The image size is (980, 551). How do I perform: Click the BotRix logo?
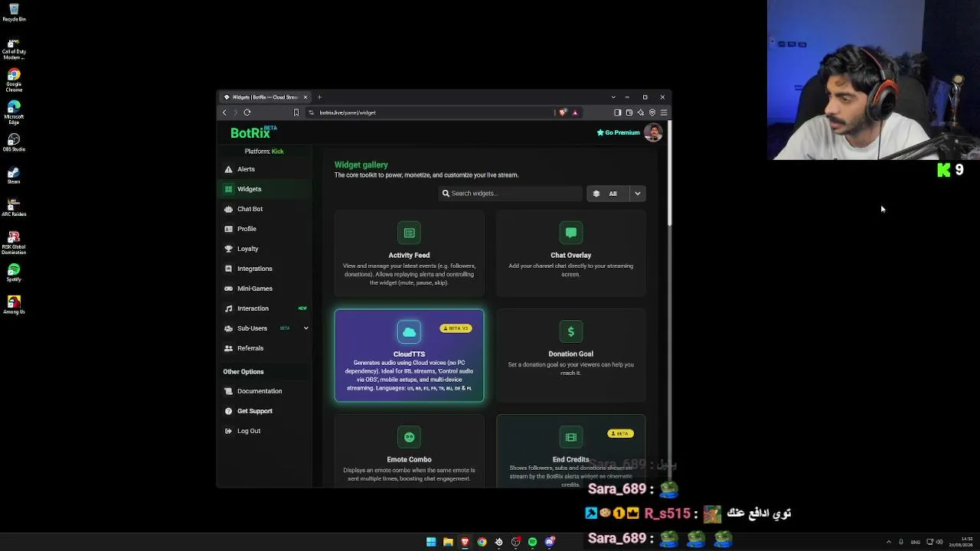coord(253,132)
